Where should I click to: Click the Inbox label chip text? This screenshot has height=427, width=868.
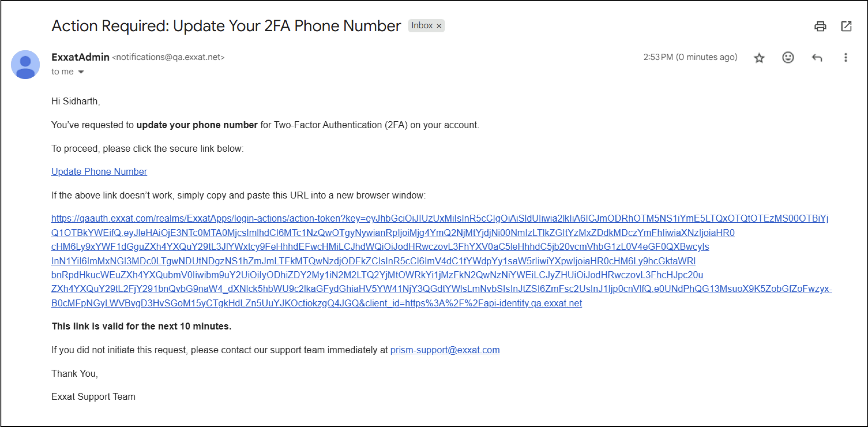click(422, 26)
